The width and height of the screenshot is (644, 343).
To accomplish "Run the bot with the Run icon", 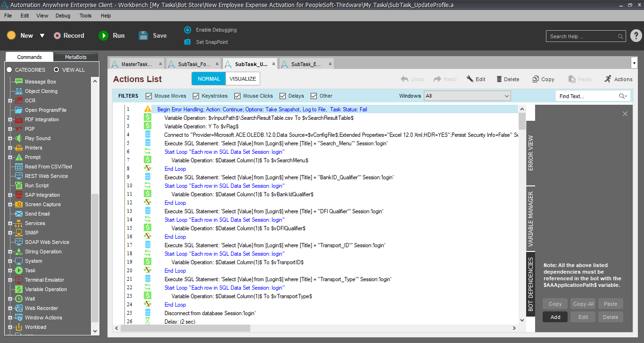I will coord(103,35).
